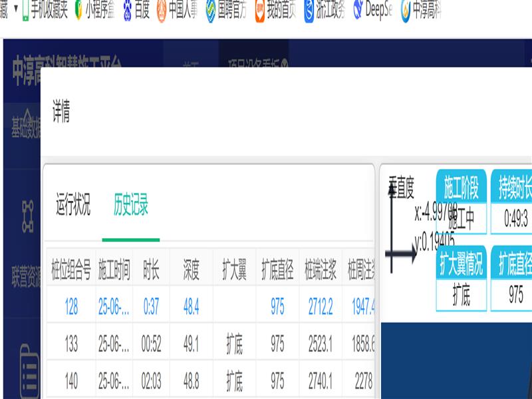Close the 项目设备看板 tab
532x399 pixels.
284,65
